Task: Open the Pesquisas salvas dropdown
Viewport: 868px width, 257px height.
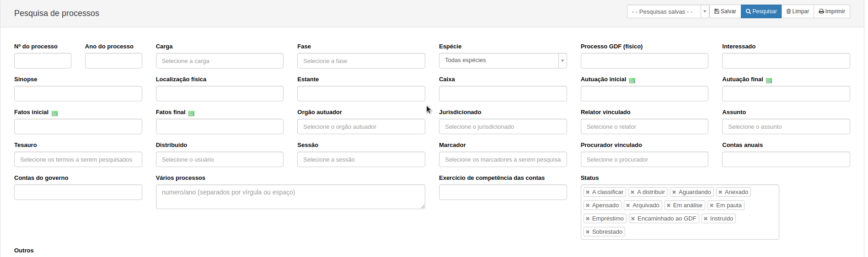Action: pos(668,11)
